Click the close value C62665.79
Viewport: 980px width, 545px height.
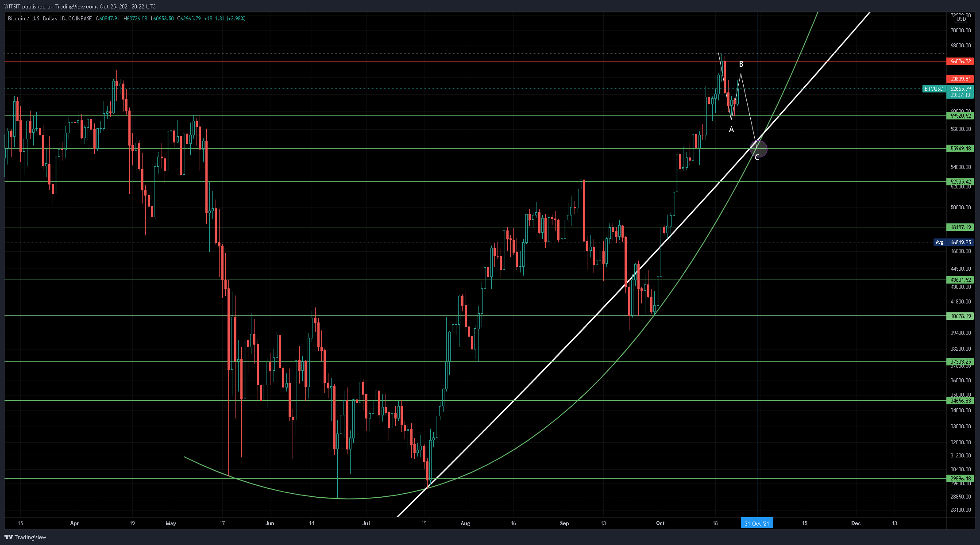pyautogui.click(x=189, y=19)
